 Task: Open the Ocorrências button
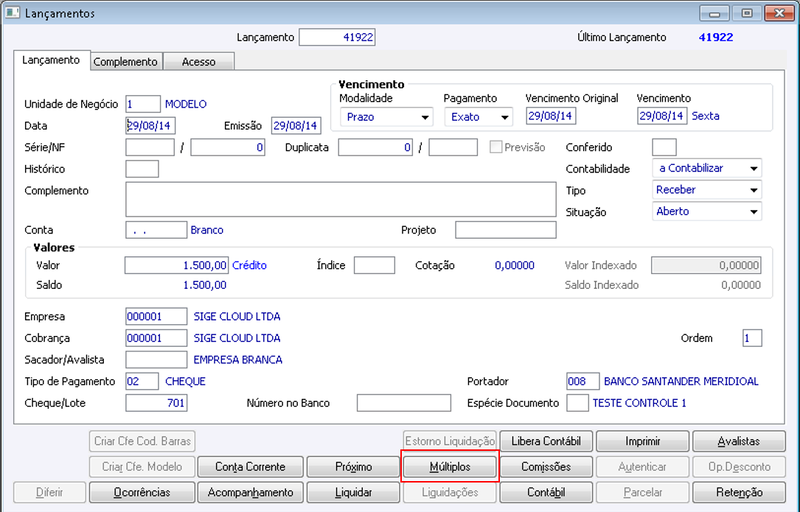[142, 492]
